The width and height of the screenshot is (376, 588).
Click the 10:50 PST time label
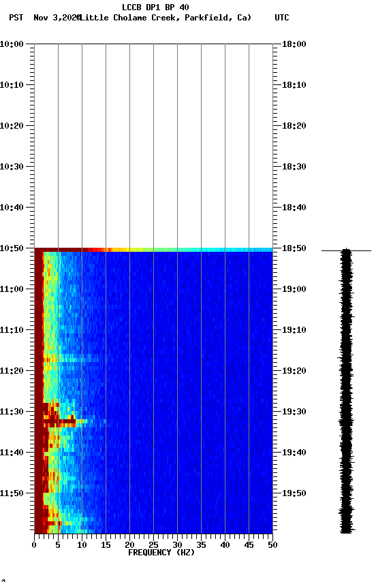tap(12, 248)
